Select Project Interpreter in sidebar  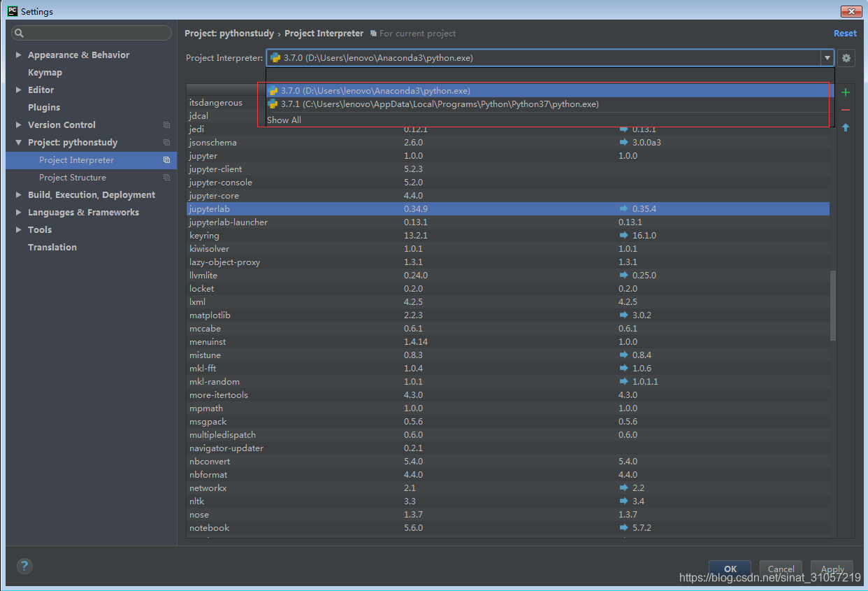[x=92, y=160]
